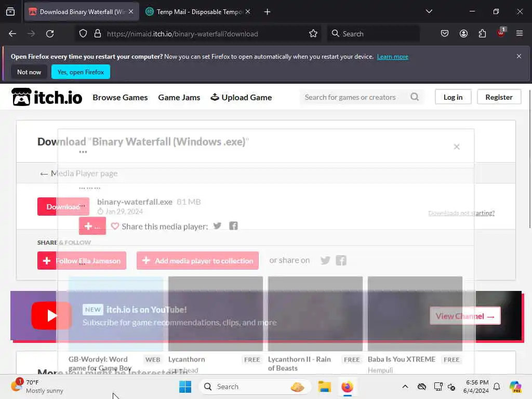Screen dimensions: 532x399
Task: Select the Download Binary Waterfall tab
Action: point(82,12)
